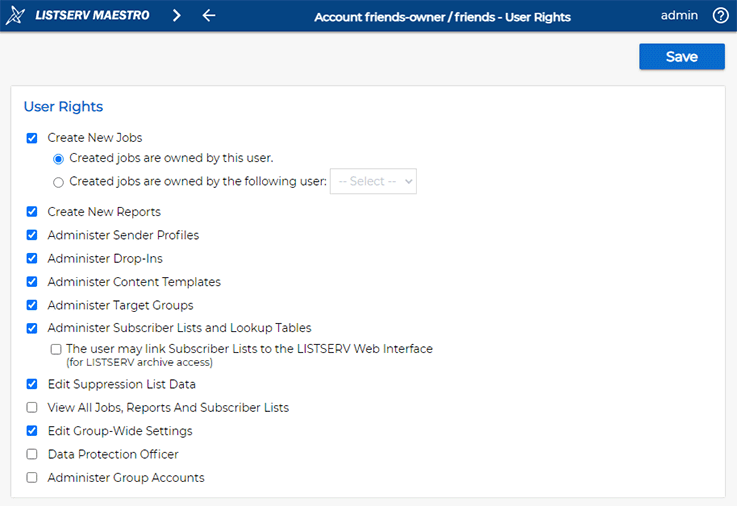Click the LISTSERV Maestro logo icon
Screen dimensions: 737x506
click(x=16, y=16)
